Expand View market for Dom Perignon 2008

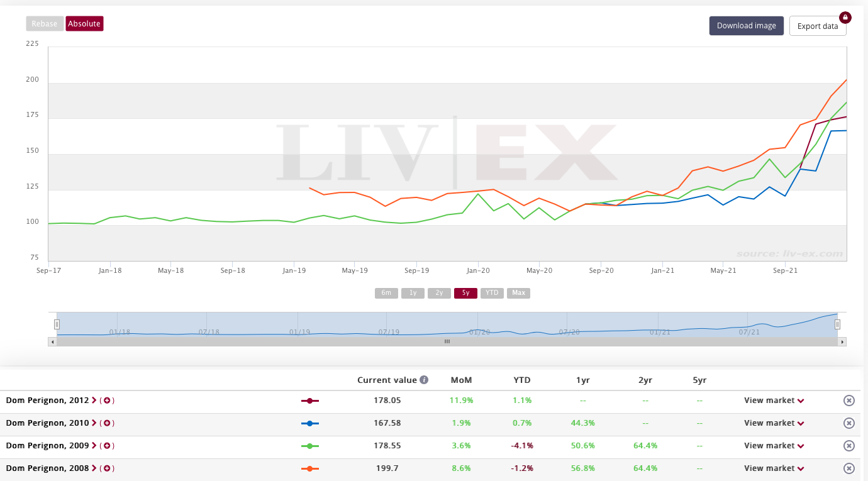[x=774, y=468]
